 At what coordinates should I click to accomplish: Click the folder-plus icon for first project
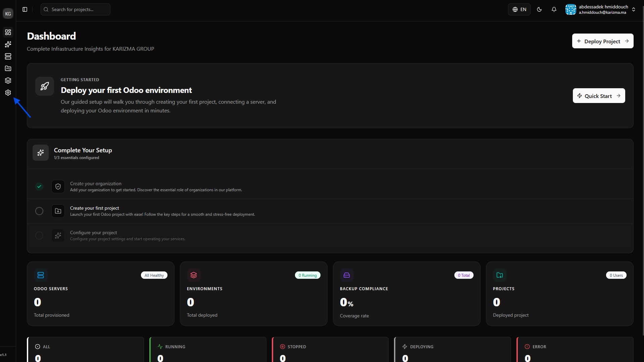[58, 211]
